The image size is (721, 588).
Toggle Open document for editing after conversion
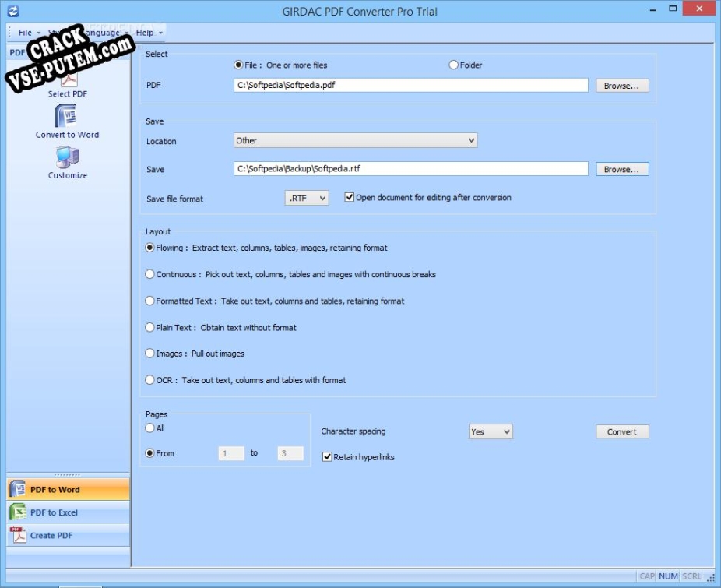tap(350, 197)
